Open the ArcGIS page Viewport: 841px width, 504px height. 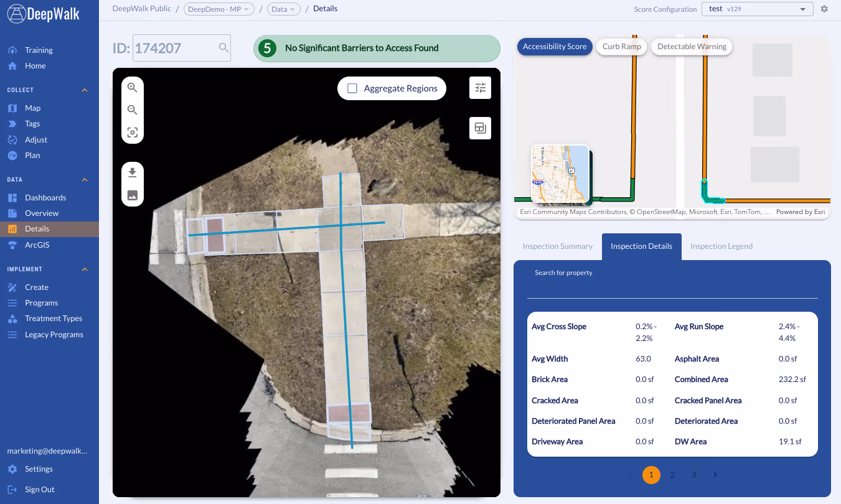[x=37, y=245]
